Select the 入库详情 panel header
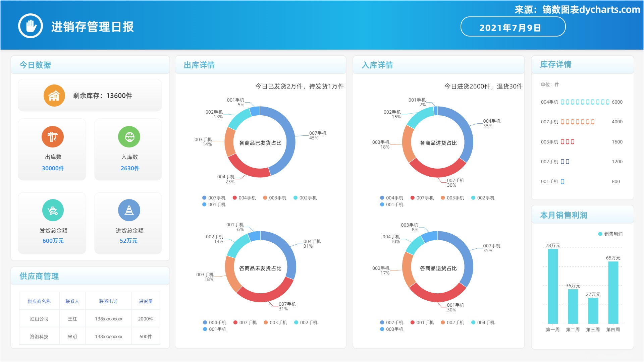The image size is (644, 362). pyautogui.click(x=377, y=65)
